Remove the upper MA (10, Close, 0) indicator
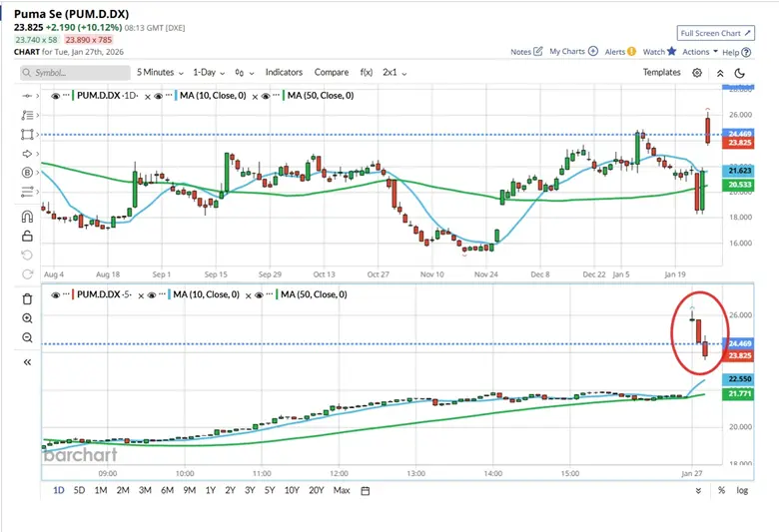The width and height of the screenshot is (779, 532). (x=255, y=97)
